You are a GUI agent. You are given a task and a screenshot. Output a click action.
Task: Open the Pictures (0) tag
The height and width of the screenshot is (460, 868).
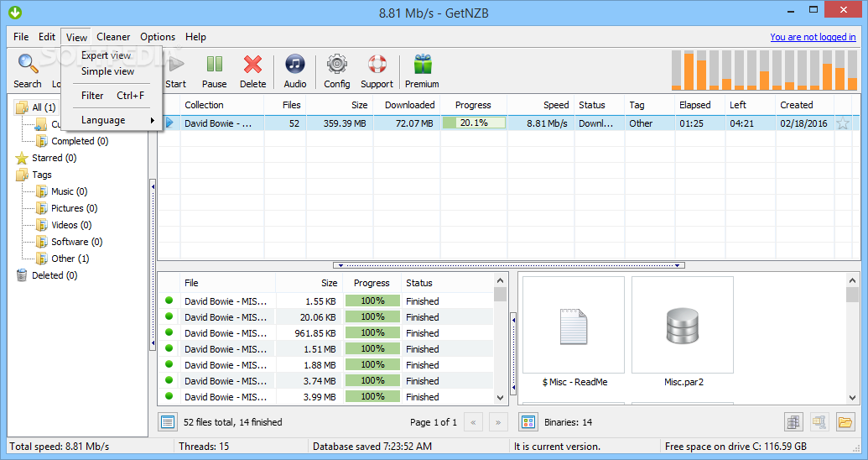(67, 208)
